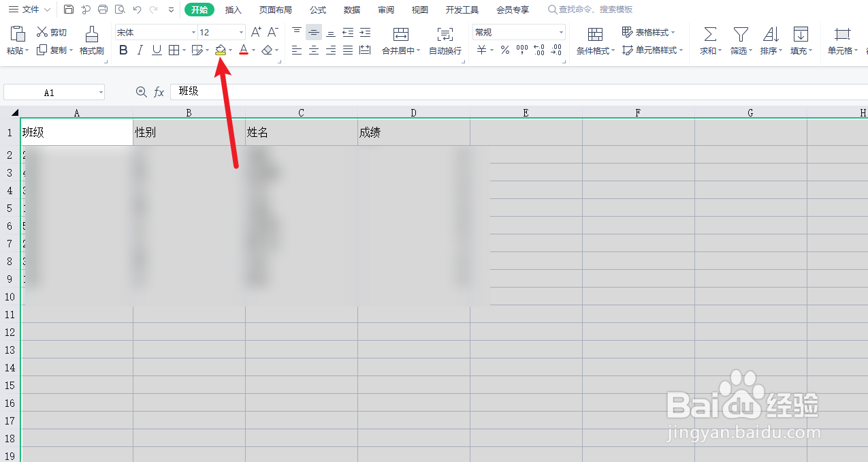The image size is (868, 462).
Task: Click the Fill 填充 icon
Action: (801, 34)
